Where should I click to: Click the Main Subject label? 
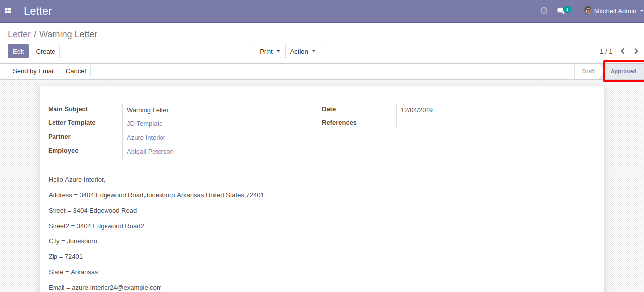68,109
